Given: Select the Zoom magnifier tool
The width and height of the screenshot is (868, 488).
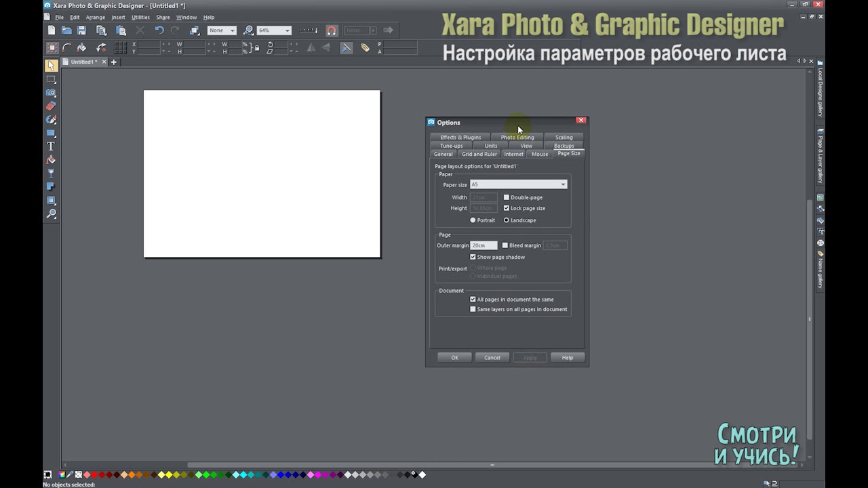Looking at the screenshot, I should tap(51, 214).
